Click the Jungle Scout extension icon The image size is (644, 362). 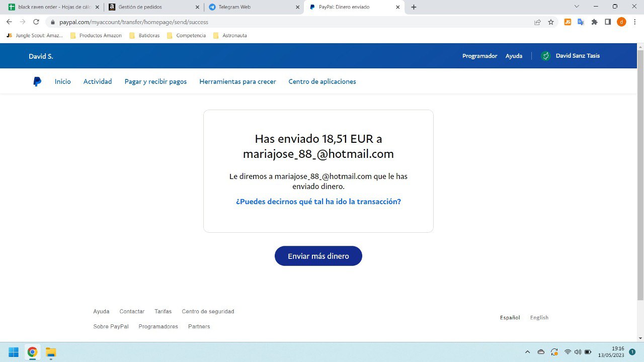568,22
